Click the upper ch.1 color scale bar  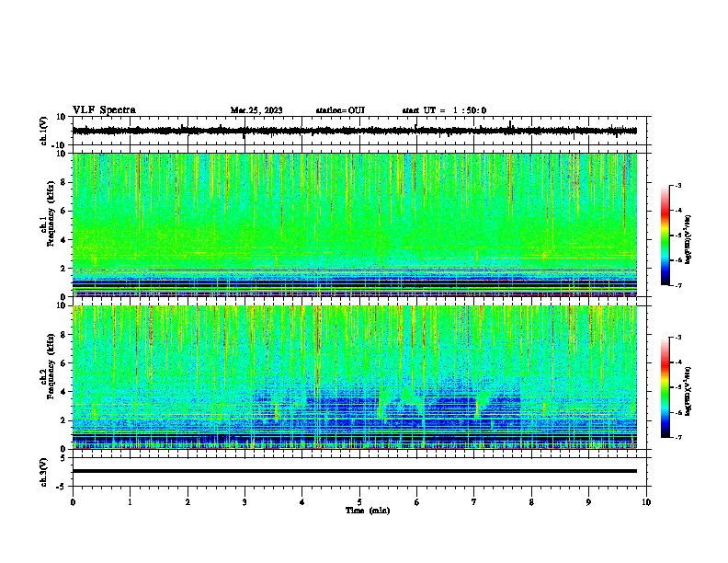coord(665,236)
